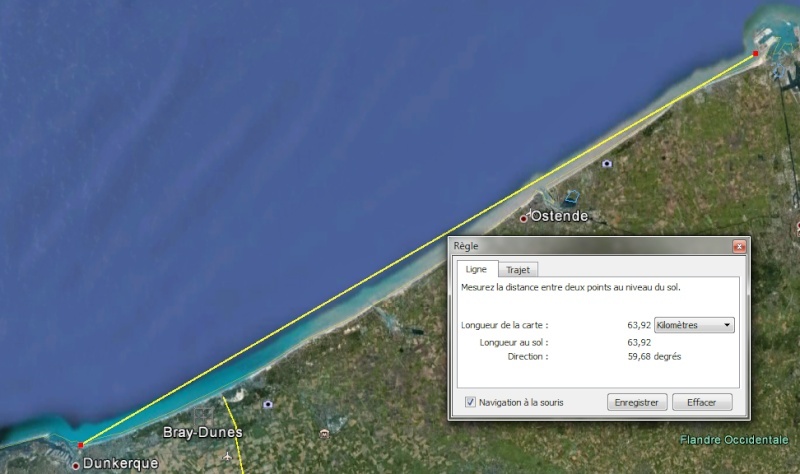
Task: Click the camera photo icon northeast of Ostende
Action: pos(607,164)
